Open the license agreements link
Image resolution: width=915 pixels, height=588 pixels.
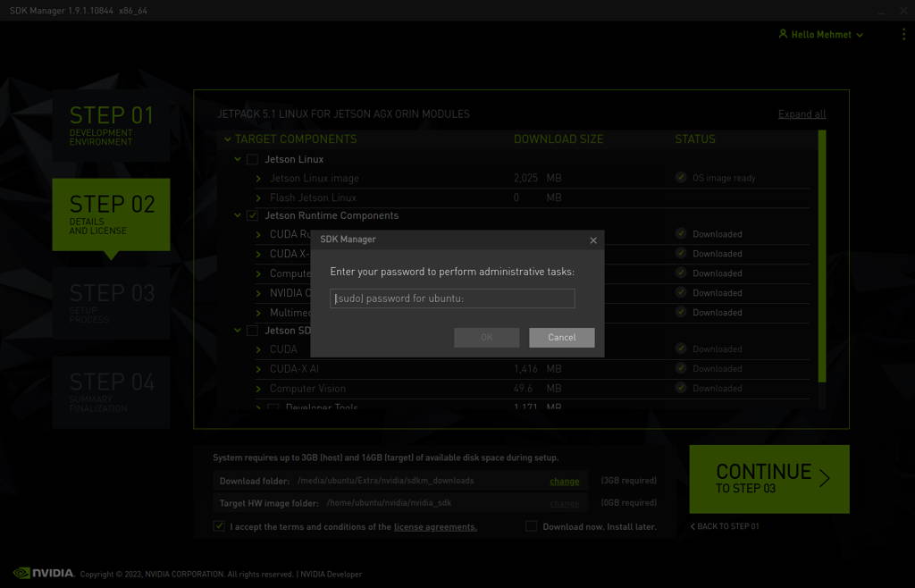(435, 526)
